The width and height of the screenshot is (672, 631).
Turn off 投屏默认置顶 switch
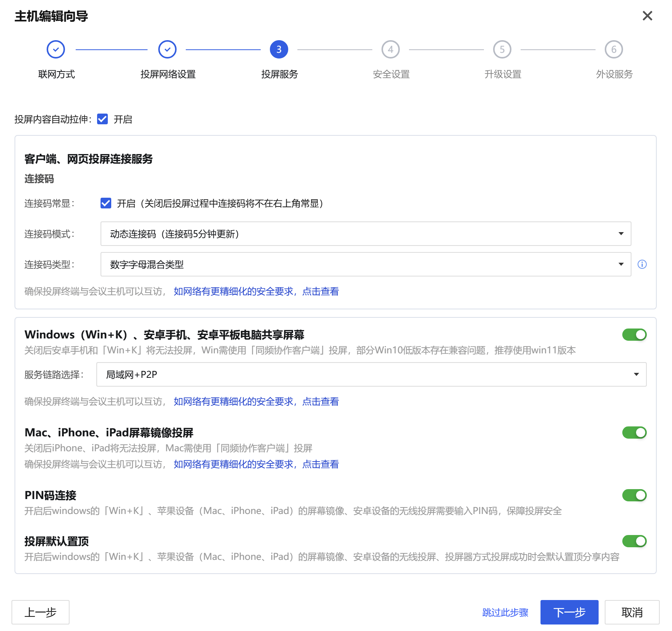(634, 541)
